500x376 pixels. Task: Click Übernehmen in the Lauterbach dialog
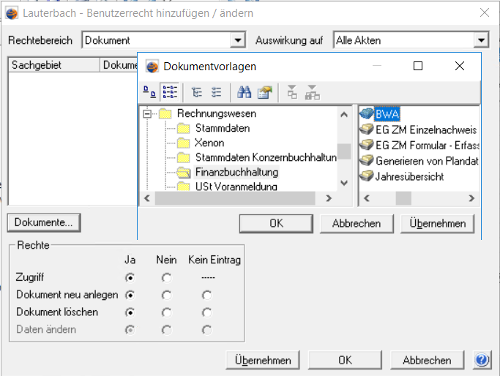pos(263,360)
